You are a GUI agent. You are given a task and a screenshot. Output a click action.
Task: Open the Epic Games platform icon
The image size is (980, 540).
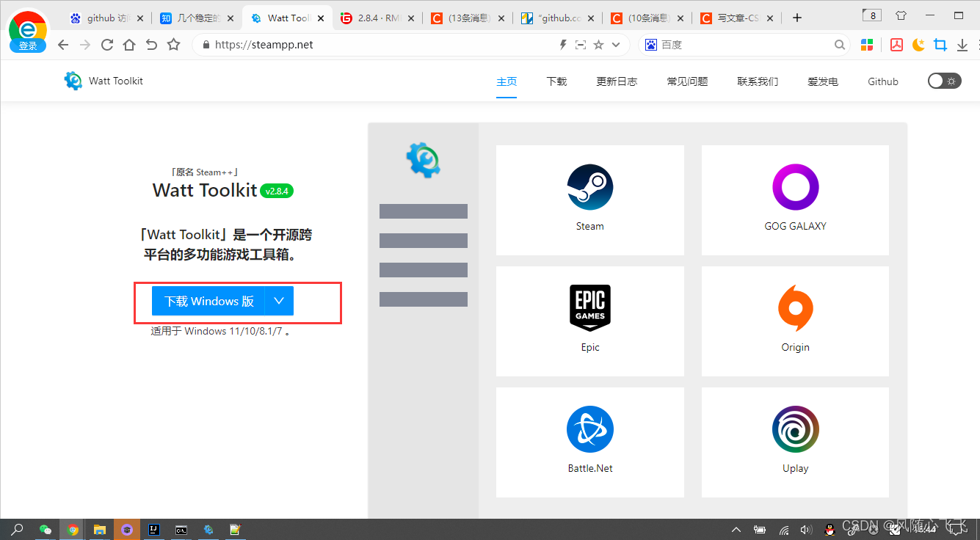click(x=589, y=308)
